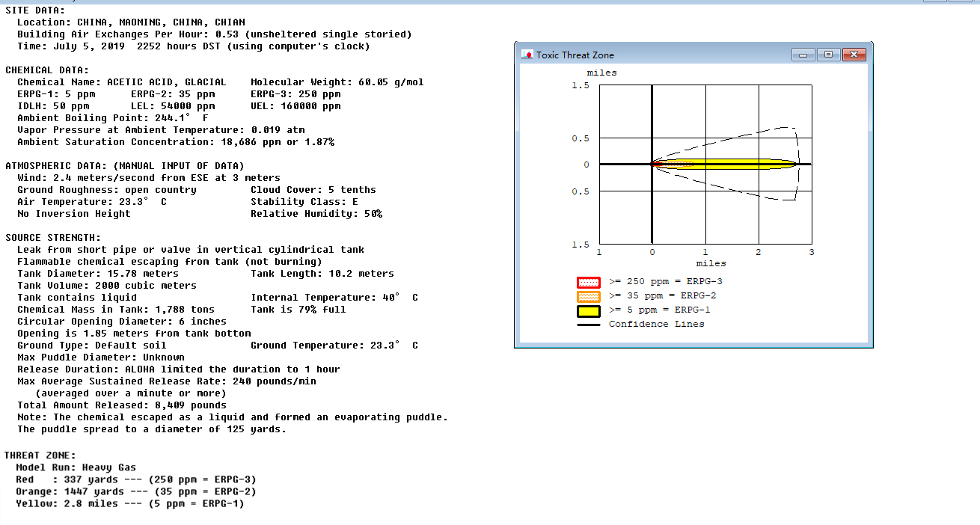Click 'Tank Length: 10.2 meters'
980x525 pixels.
click(322, 274)
